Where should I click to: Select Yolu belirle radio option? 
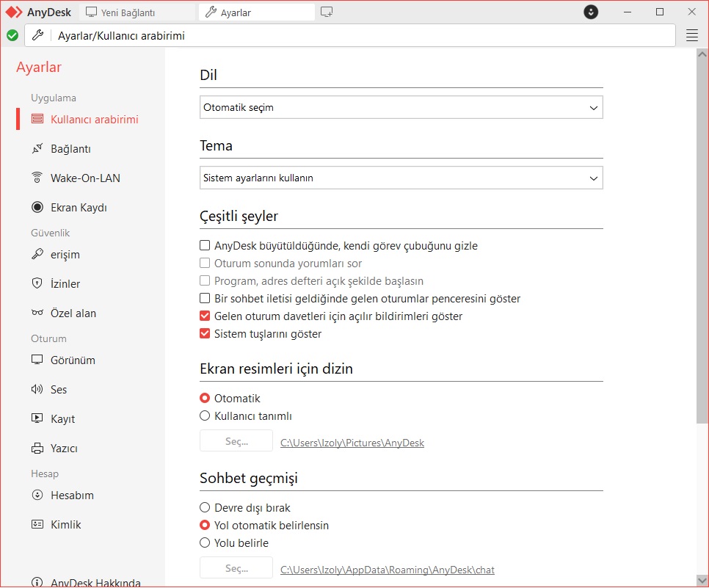pyautogui.click(x=205, y=542)
